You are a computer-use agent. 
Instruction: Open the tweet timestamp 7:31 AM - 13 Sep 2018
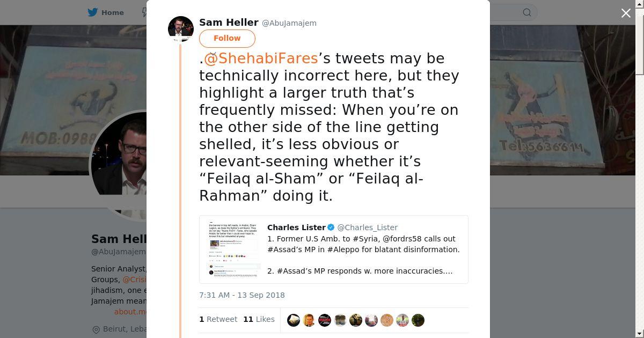pos(242,295)
